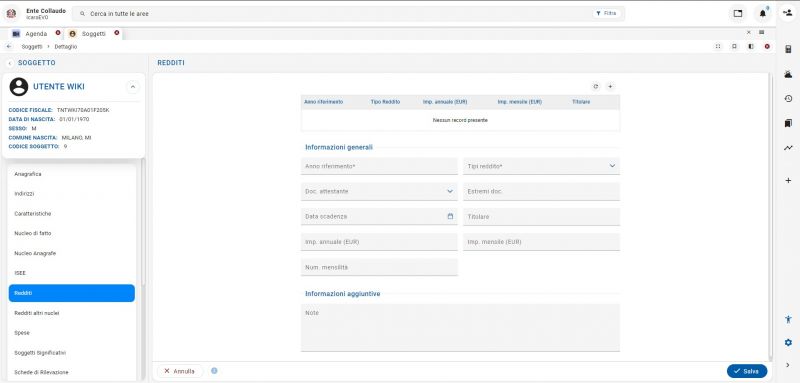The width and height of the screenshot is (800, 383).
Task: Close the Agenda tab with its red X
Action: pos(58,33)
